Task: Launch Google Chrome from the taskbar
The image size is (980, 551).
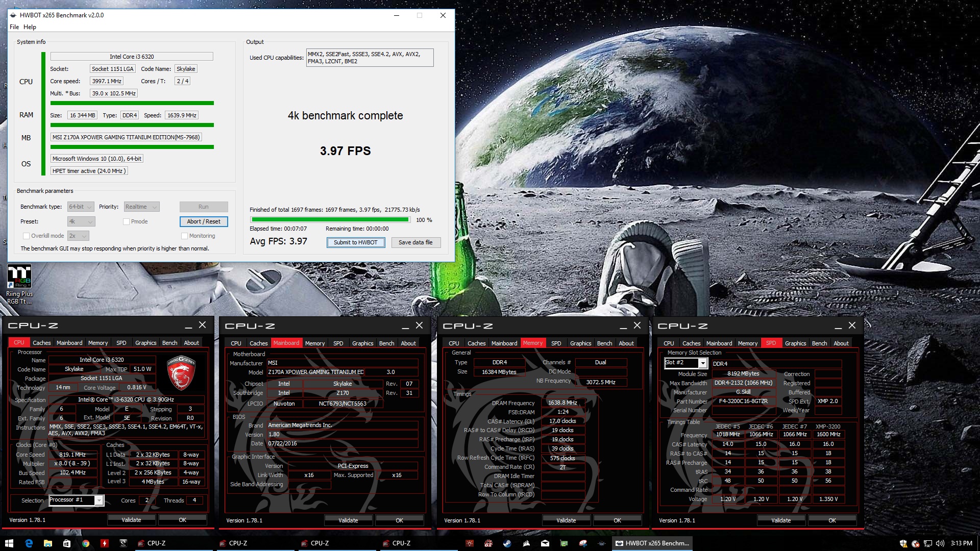Action: [86, 543]
